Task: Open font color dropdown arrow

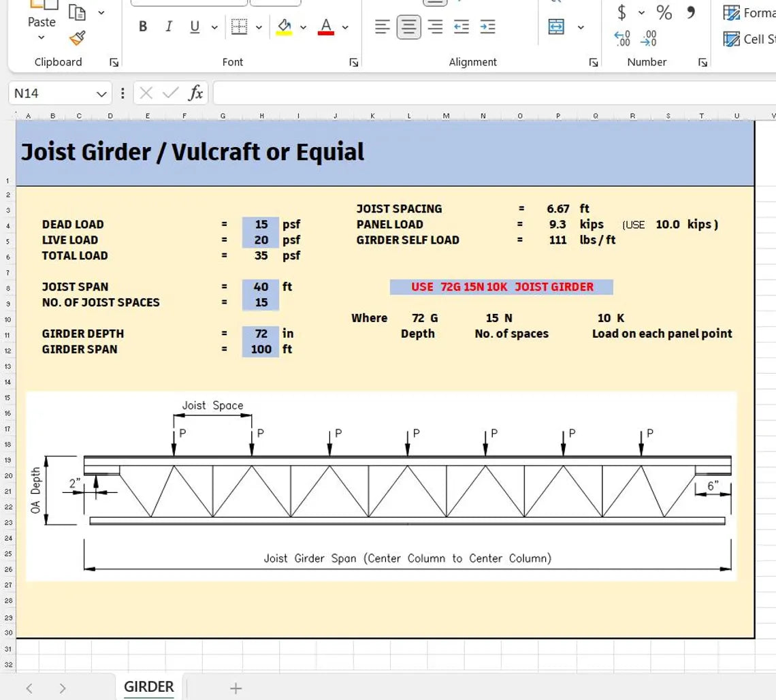Action: pos(345,27)
